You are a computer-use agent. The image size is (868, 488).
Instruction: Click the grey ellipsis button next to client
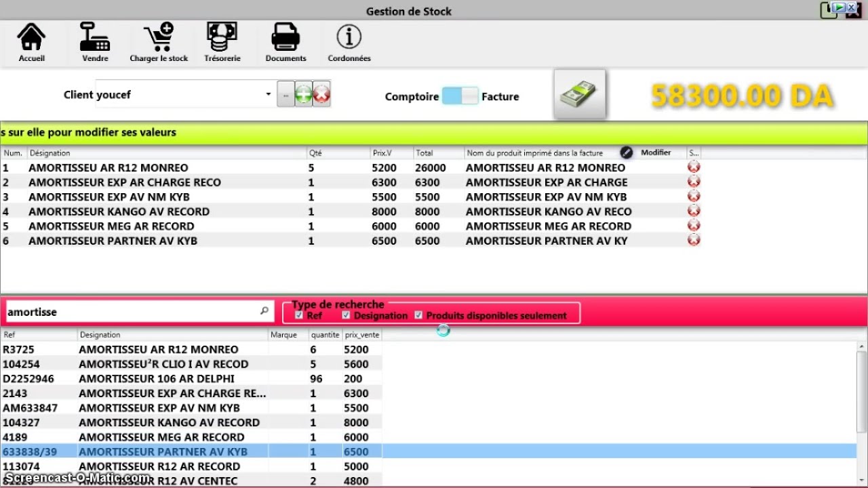(x=286, y=95)
